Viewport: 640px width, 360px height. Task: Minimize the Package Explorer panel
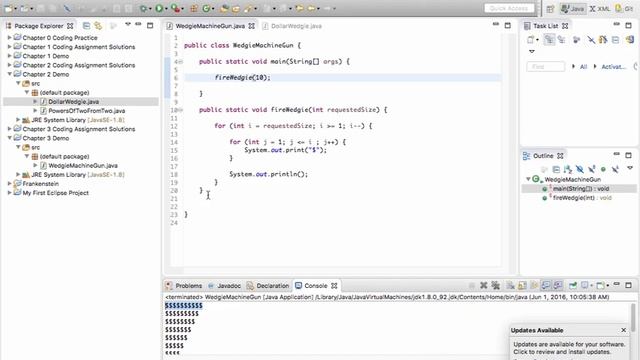138,24
